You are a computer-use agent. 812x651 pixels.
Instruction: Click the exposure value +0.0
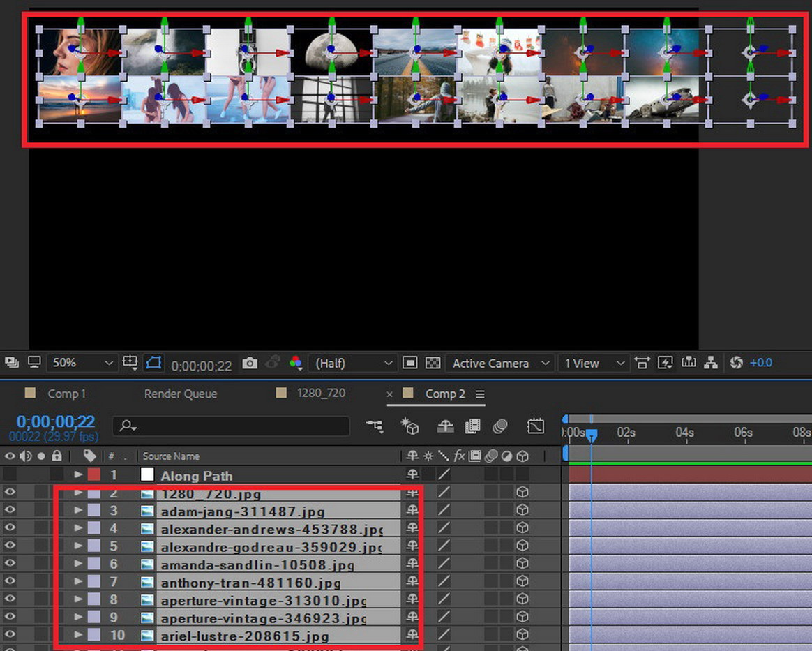click(761, 363)
